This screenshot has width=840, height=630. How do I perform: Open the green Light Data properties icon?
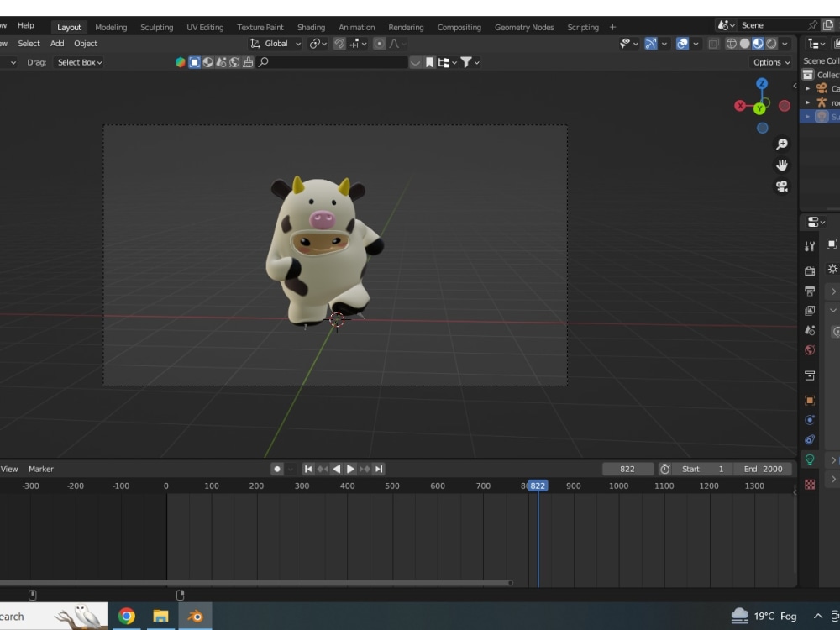[x=810, y=460]
